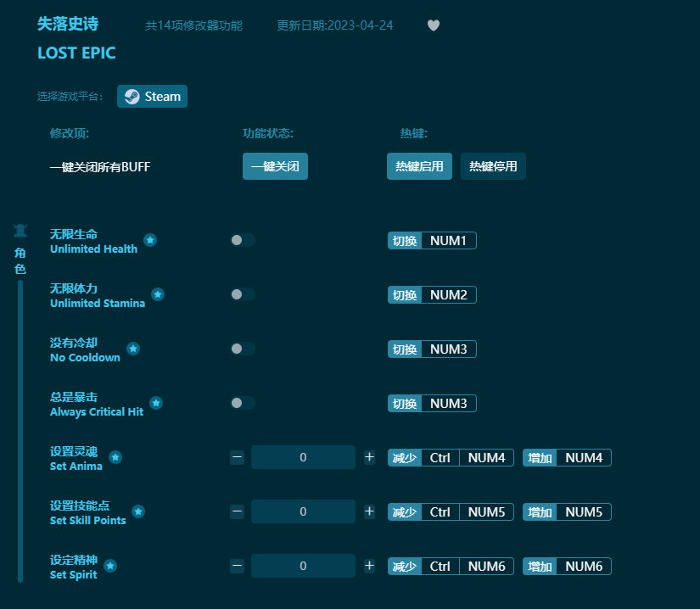Click inside the Set Anima value field
The width and height of the screenshot is (700, 609).
pyautogui.click(x=303, y=457)
